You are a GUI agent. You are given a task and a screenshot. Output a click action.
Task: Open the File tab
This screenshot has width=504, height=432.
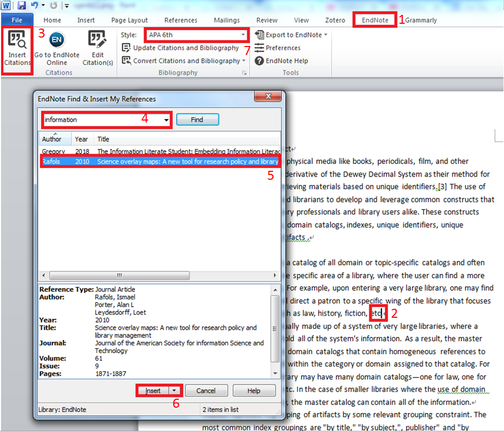(x=17, y=20)
